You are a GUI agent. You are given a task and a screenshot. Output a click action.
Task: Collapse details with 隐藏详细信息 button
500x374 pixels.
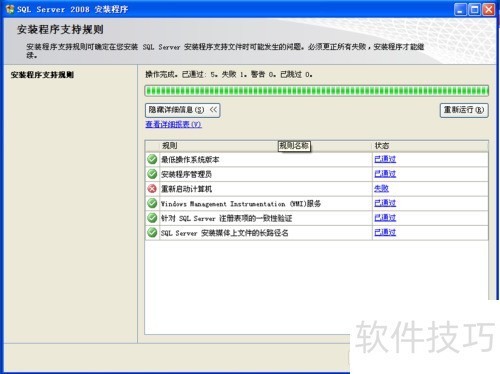pos(183,110)
